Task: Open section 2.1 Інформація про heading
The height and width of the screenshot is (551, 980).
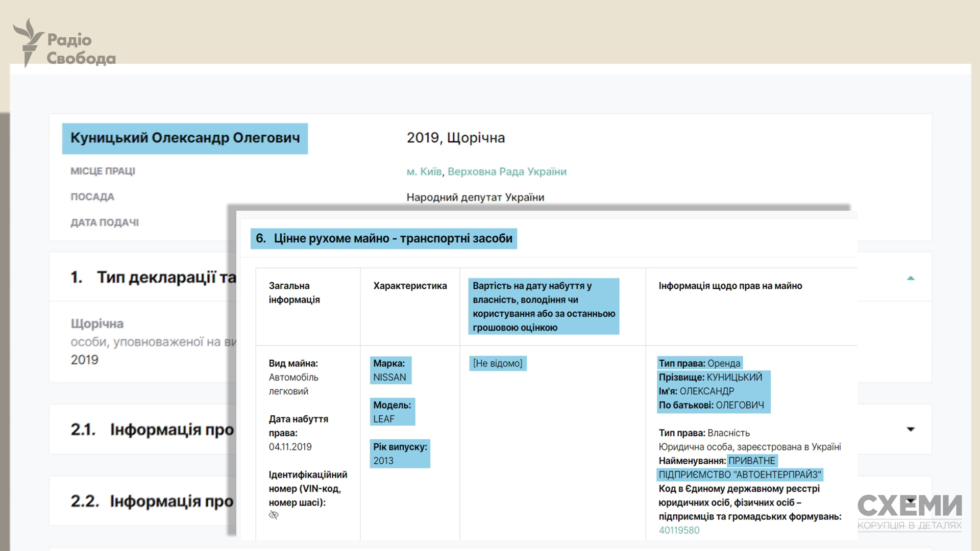Action: (x=152, y=430)
